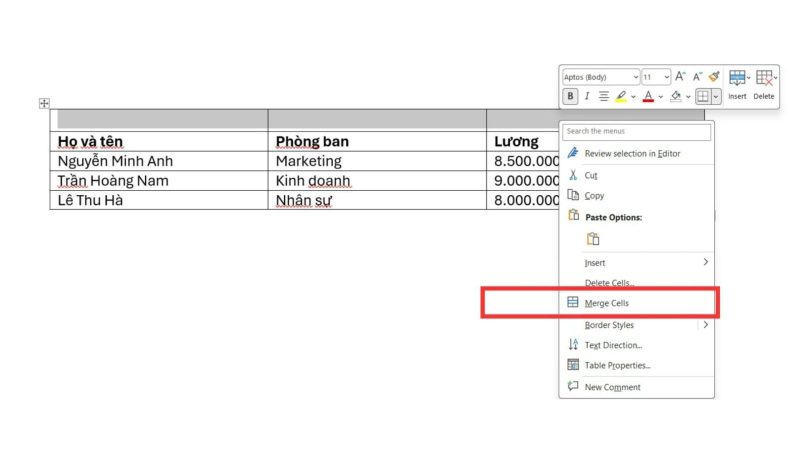
Task: Click the gray cell above 'Phòng ban'
Action: 377,120
